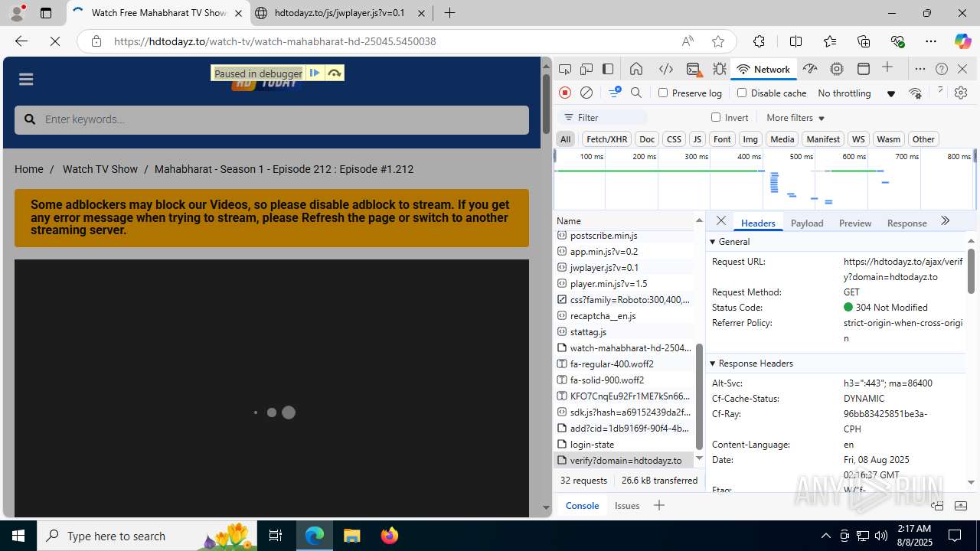Image resolution: width=980 pixels, height=551 pixels.
Task: Open network conditions wifi-gear icon
Action: pos(915,93)
